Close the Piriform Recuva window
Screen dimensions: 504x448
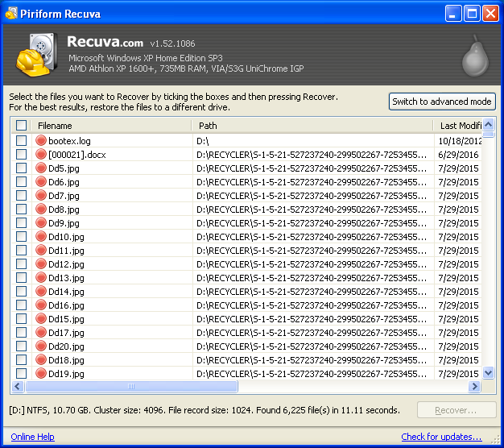(x=490, y=14)
